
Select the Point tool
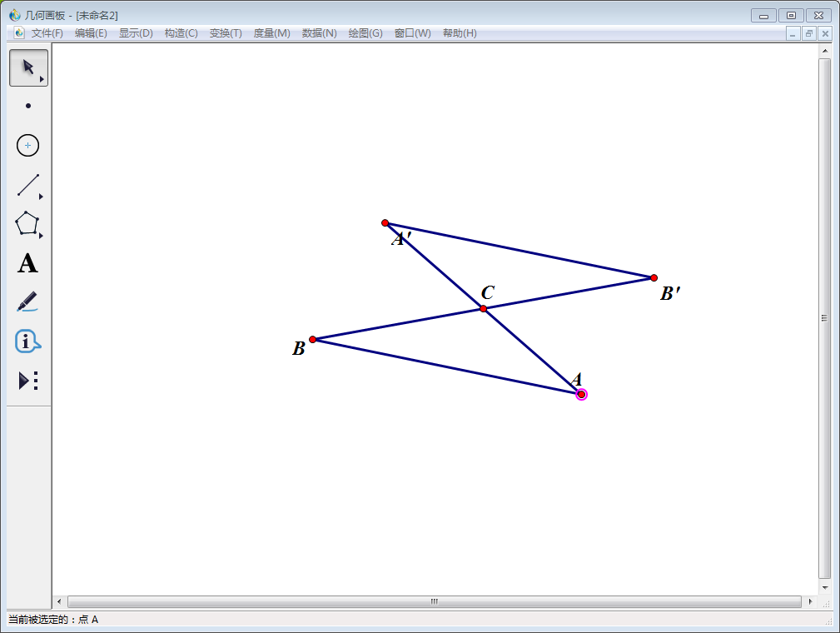pos(28,106)
